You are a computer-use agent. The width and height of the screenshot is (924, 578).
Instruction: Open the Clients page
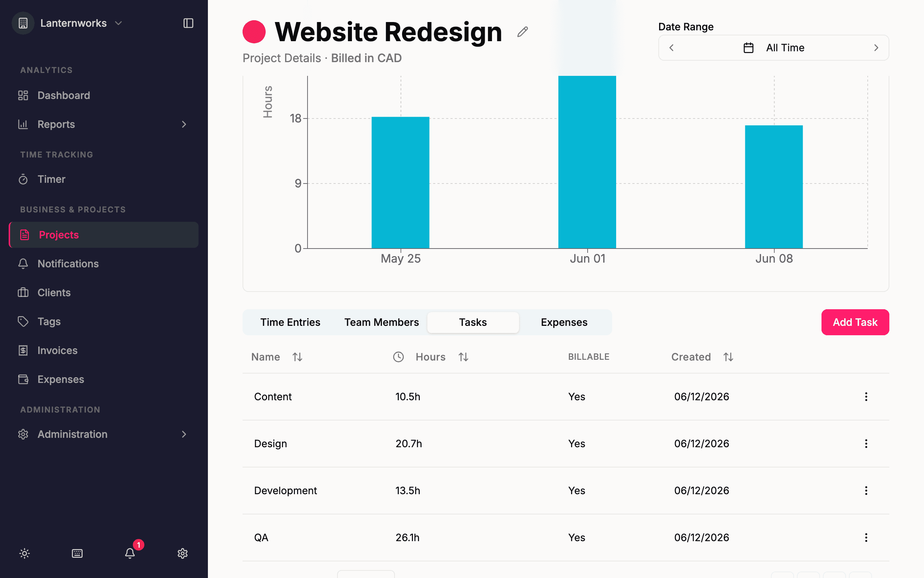point(104,293)
